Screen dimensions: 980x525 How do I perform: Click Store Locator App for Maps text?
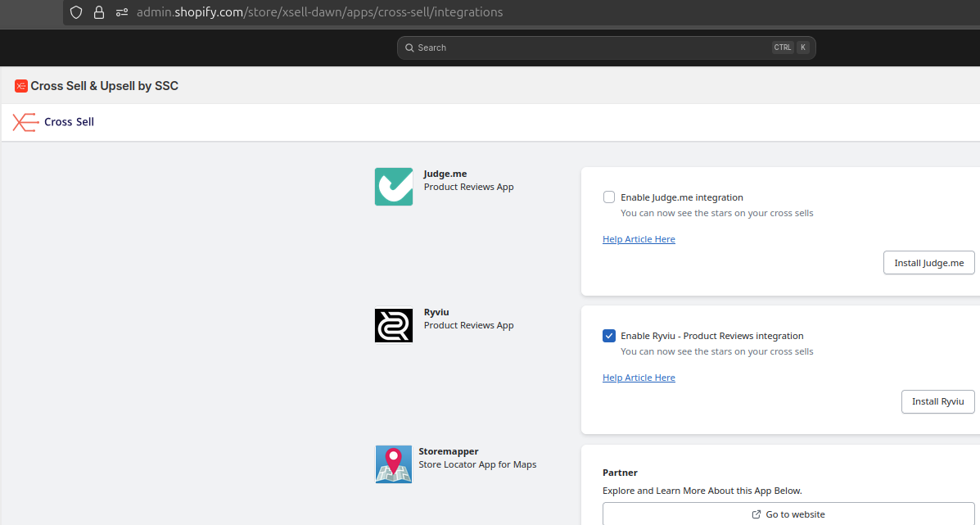[x=477, y=464]
